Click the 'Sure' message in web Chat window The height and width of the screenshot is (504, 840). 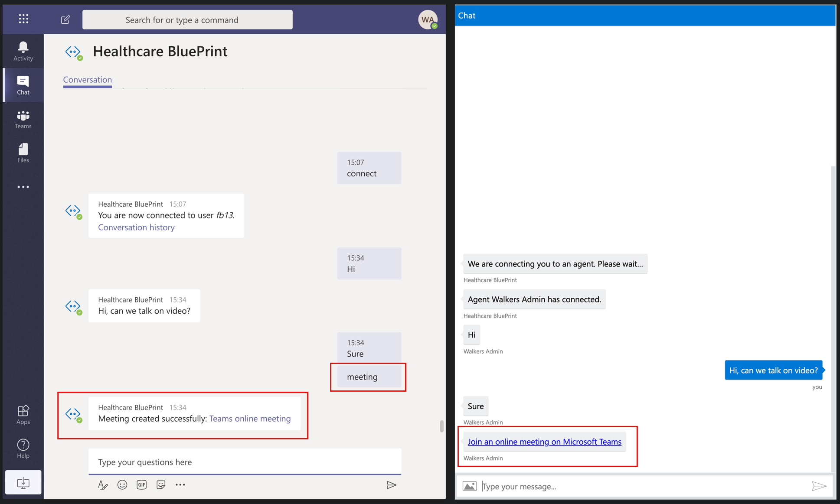[476, 406]
